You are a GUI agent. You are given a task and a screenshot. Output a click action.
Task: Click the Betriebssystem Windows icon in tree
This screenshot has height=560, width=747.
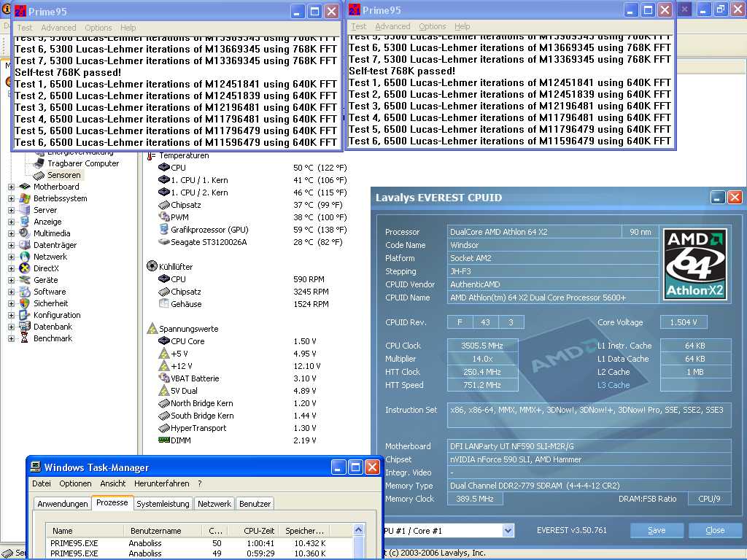pyautogui.click(x=25, y=198)
